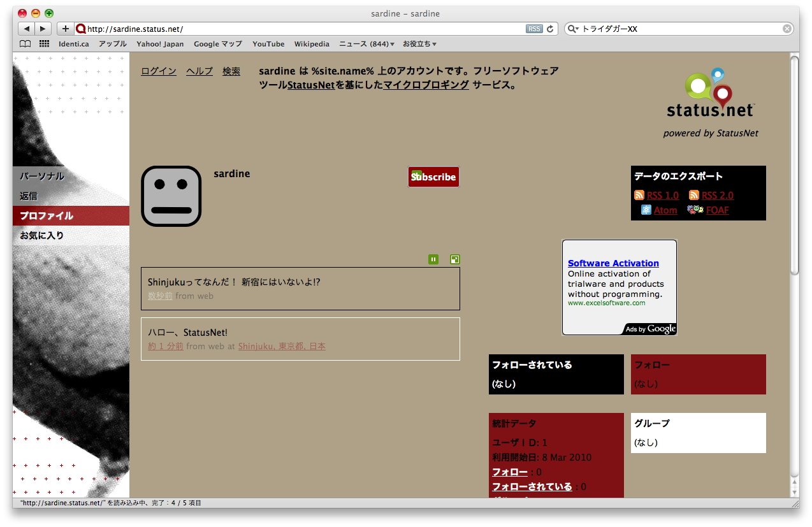This screenshot has height=527, width=812.
Task: Select the プロファイル sidebar tab
Action: (71, 215)
